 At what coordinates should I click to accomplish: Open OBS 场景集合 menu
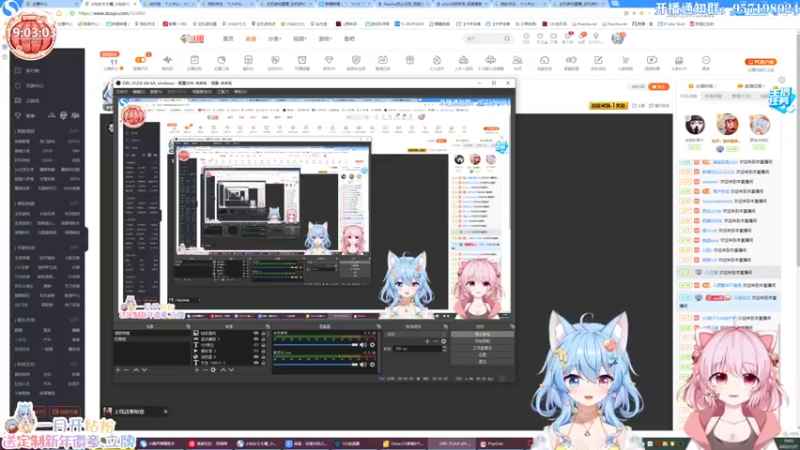[x=202, y=92]
